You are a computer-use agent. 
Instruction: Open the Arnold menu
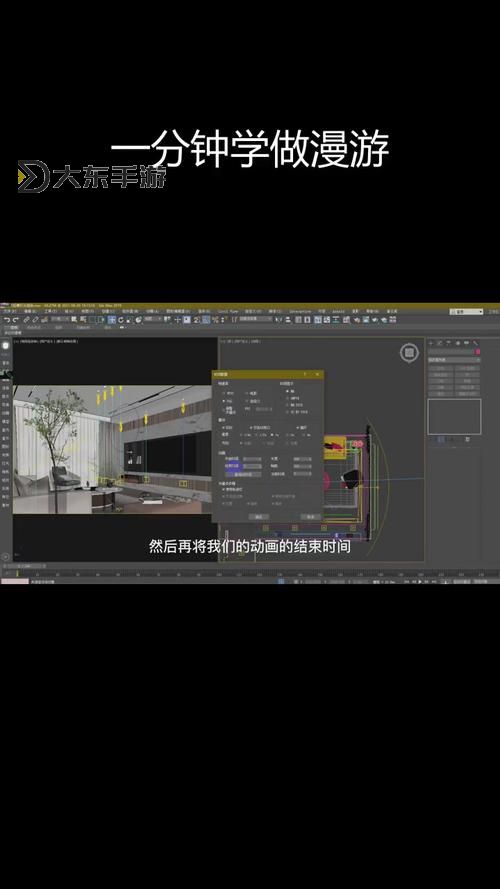pos(338,311)
